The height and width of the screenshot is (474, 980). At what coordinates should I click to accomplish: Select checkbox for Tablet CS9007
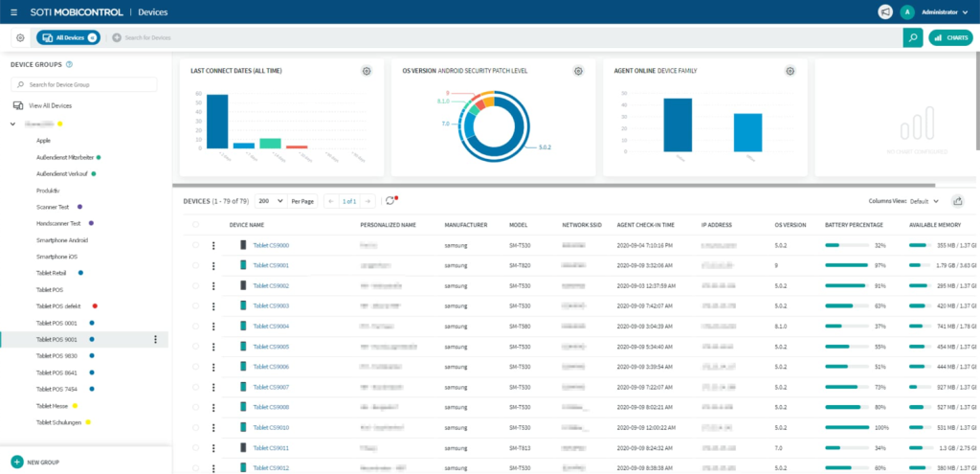195,387
